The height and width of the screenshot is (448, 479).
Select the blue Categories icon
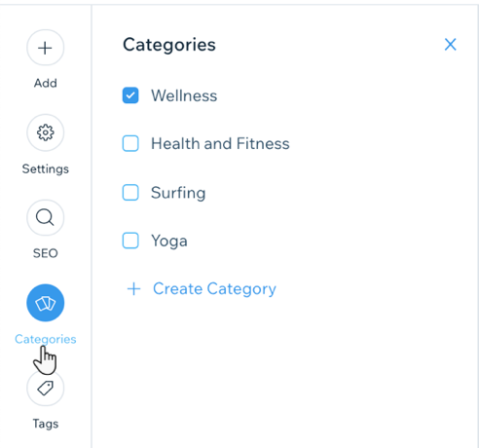click(x=45, y=303)
